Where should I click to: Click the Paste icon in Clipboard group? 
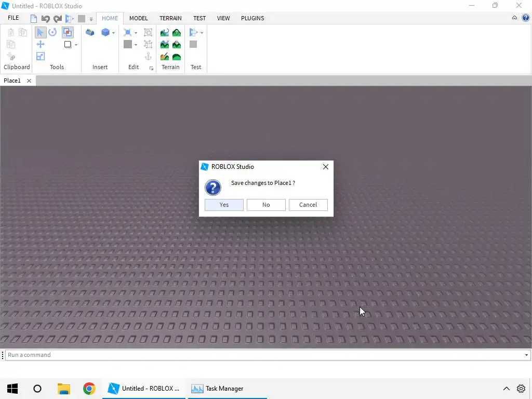tap(11, 32)
